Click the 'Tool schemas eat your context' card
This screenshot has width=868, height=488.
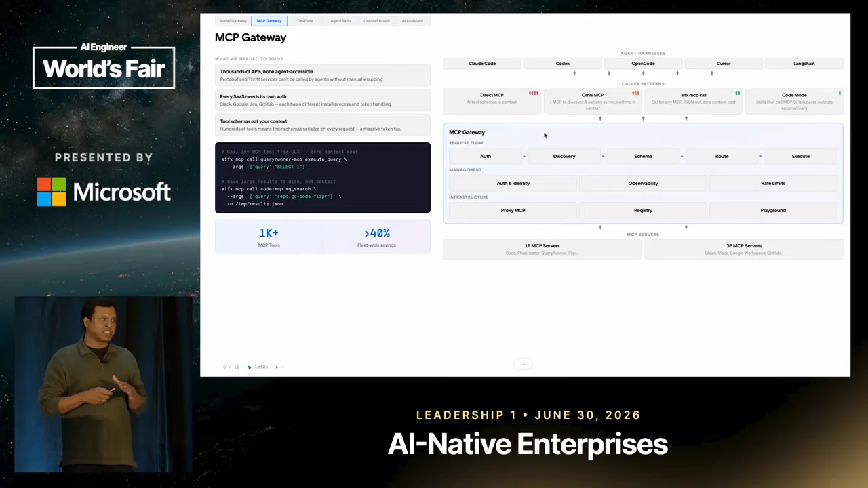click(323, 125)
